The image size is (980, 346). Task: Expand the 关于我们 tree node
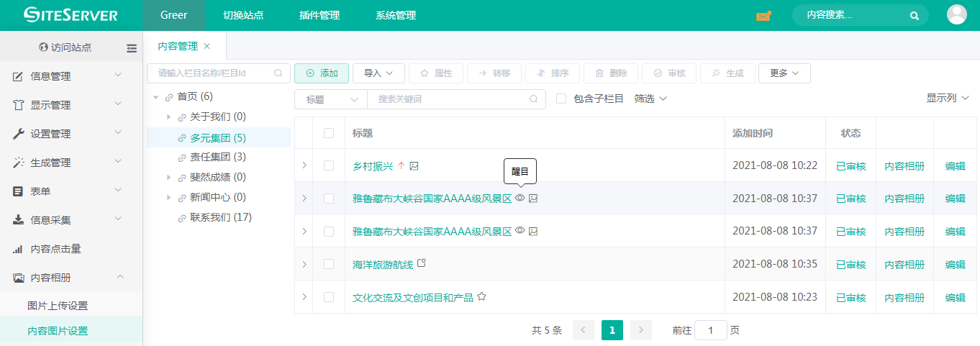(x=169, y=117)
